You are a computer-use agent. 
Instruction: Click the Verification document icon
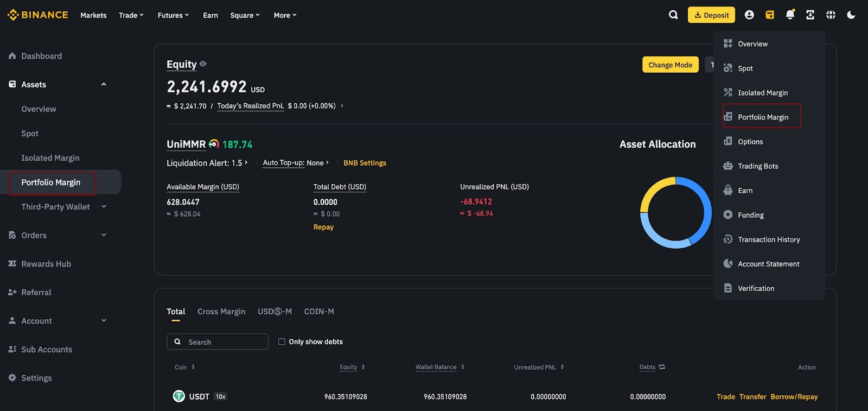728,288
